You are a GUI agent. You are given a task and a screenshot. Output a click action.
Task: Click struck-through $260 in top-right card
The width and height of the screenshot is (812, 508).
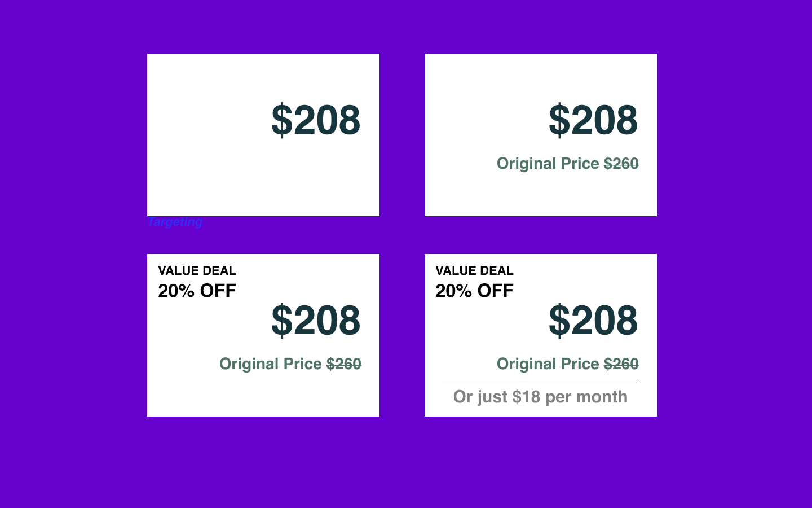621,164
